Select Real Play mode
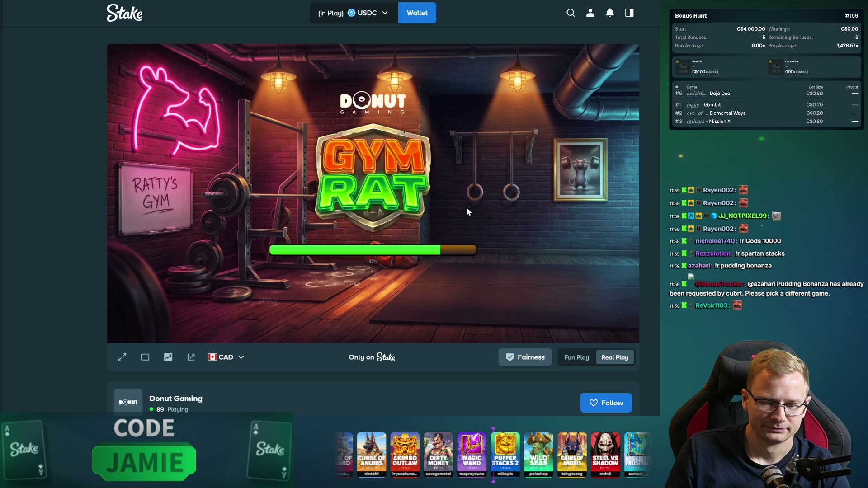This screenshot has width=868, height=488. pos(615,357)
